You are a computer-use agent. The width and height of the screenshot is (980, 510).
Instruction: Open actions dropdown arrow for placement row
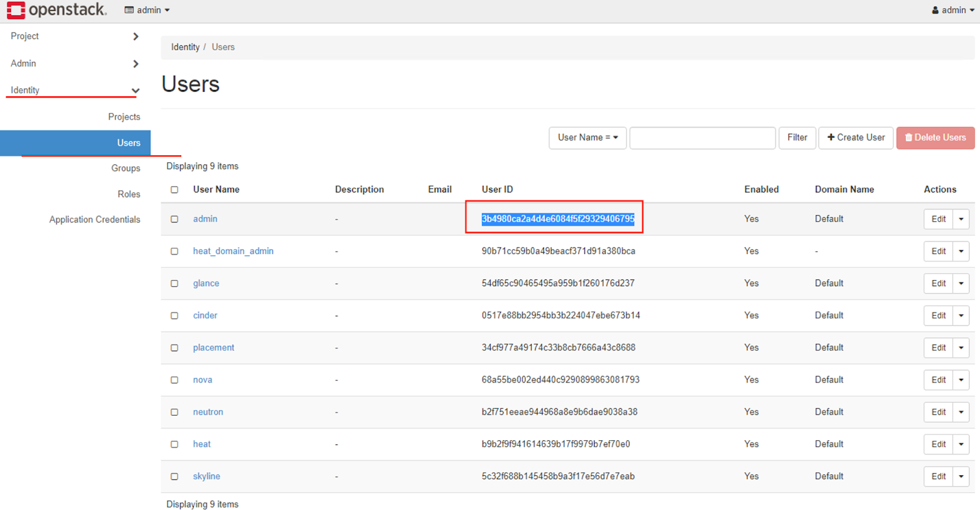[x=961, y=348]
